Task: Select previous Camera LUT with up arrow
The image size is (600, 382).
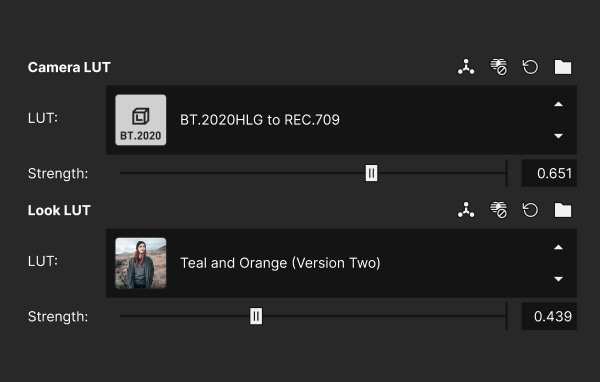Action: coord(558,104)
